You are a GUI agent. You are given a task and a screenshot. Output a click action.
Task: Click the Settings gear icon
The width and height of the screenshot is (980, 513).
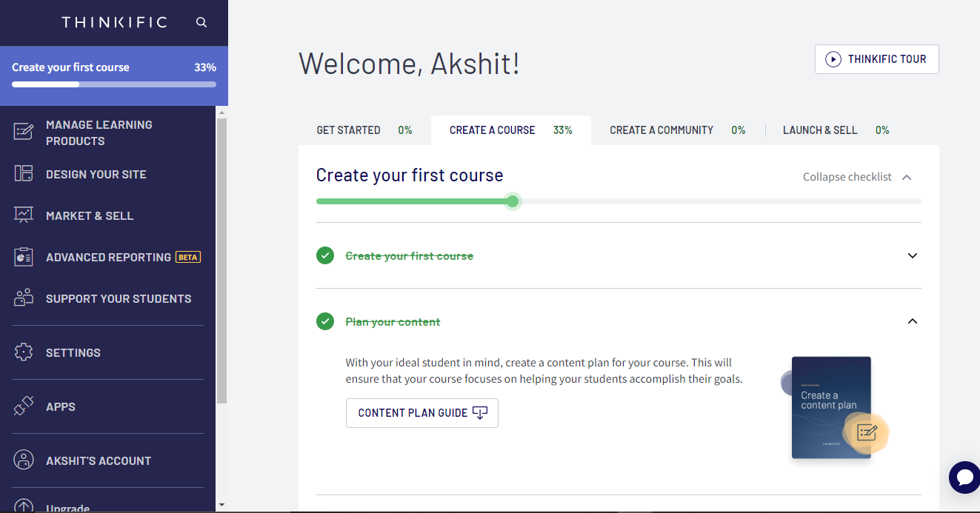pos(24,352)
